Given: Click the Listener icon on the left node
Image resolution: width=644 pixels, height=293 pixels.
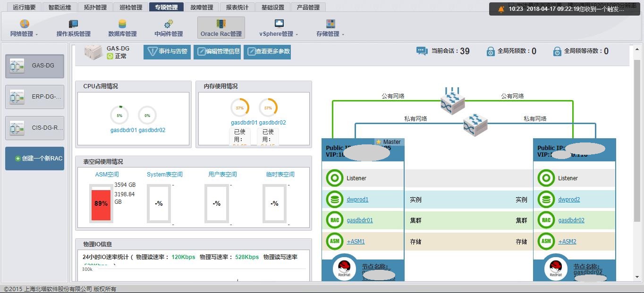Looking at the screenshot, I should [x=335, y=178].
